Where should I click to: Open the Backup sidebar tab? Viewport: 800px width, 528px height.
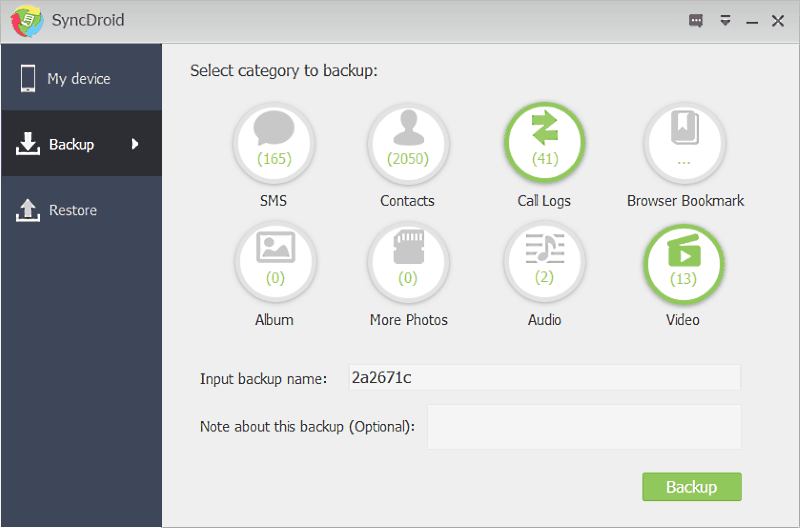[82, 144]
